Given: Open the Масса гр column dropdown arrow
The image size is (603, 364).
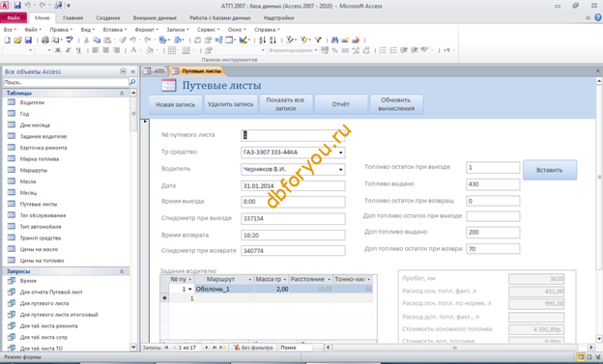Looking at the screenshot, I should pos(284,279).
